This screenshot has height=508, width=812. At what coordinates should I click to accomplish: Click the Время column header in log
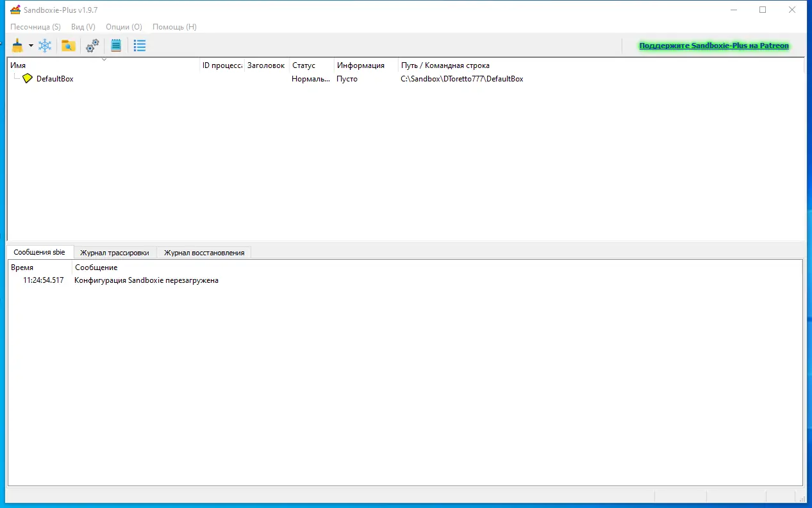[40, 267]
